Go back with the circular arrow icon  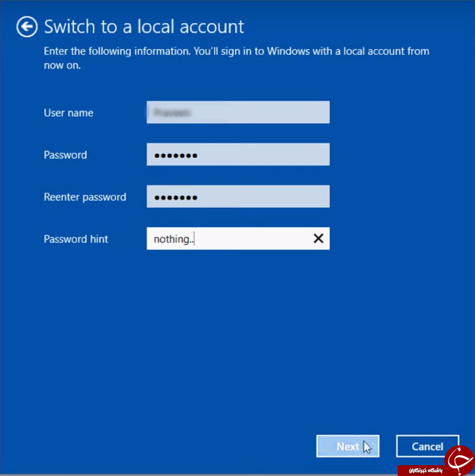[27, 27]
